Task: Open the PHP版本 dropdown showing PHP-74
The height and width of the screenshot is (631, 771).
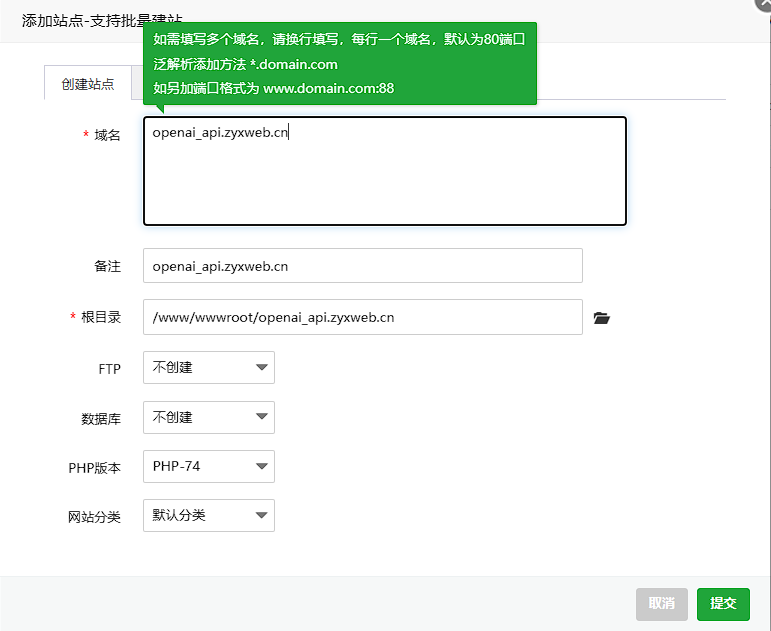Action: (208, 466)
